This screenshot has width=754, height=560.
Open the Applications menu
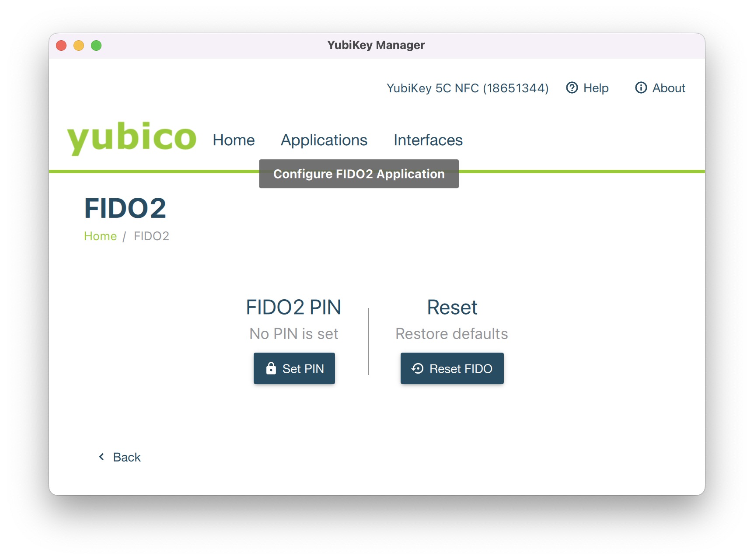pyautogui.click(x=324, y=140)
